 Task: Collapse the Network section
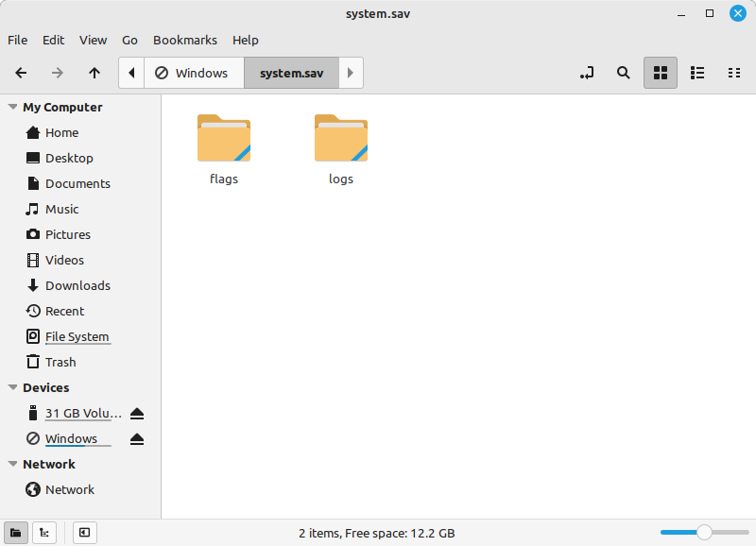(13, 464)
